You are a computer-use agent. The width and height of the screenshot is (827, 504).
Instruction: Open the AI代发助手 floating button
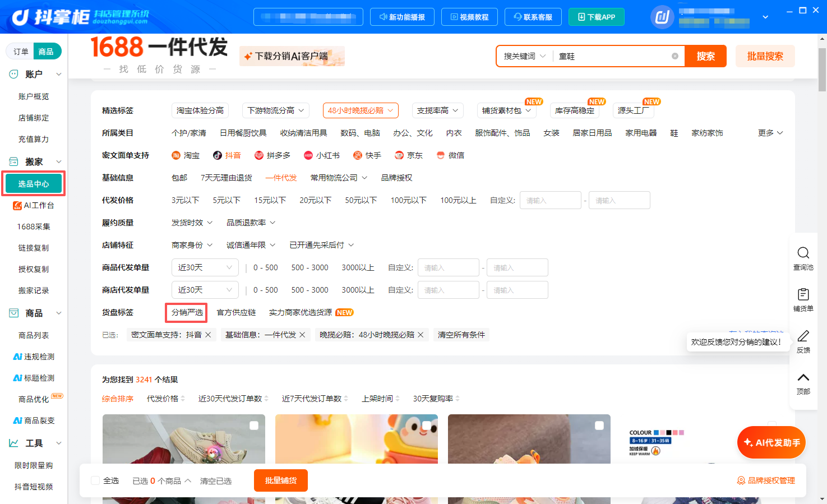pos(771,442)
